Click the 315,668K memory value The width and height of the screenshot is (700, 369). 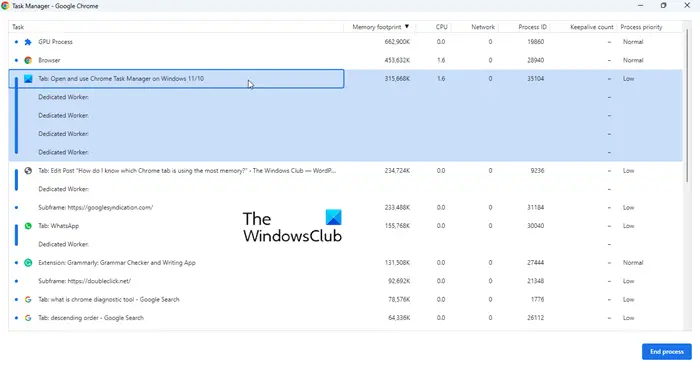[397, 79]
